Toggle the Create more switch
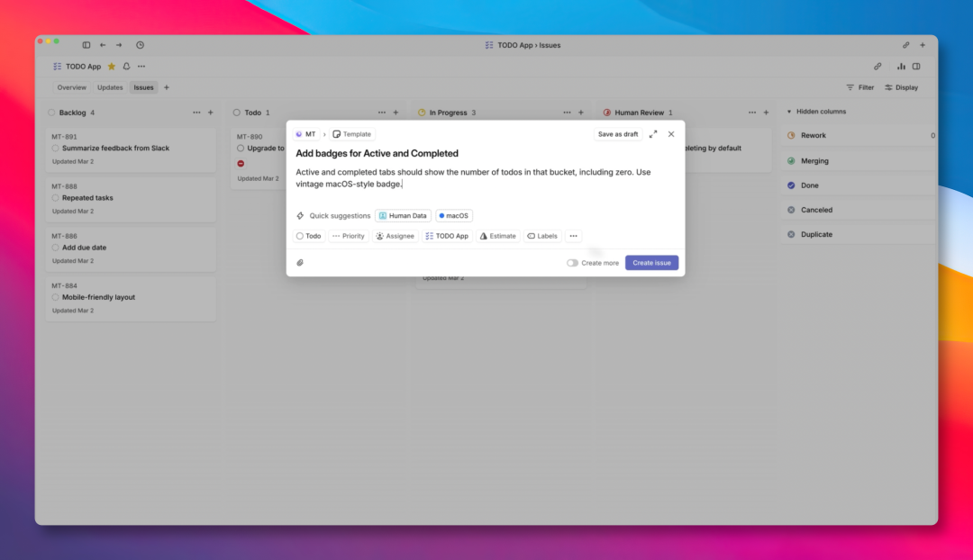The width and height of the screenshot is (973, 560). [572, 263]
